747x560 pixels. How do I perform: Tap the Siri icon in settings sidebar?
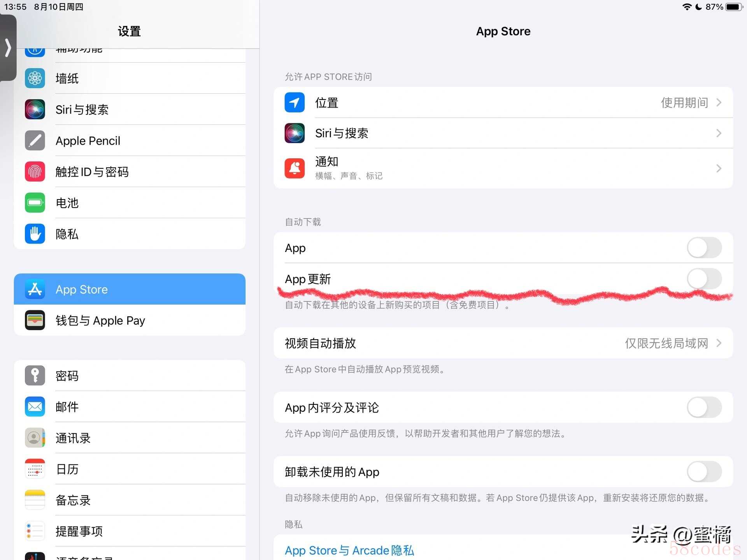tap(35, 109)
